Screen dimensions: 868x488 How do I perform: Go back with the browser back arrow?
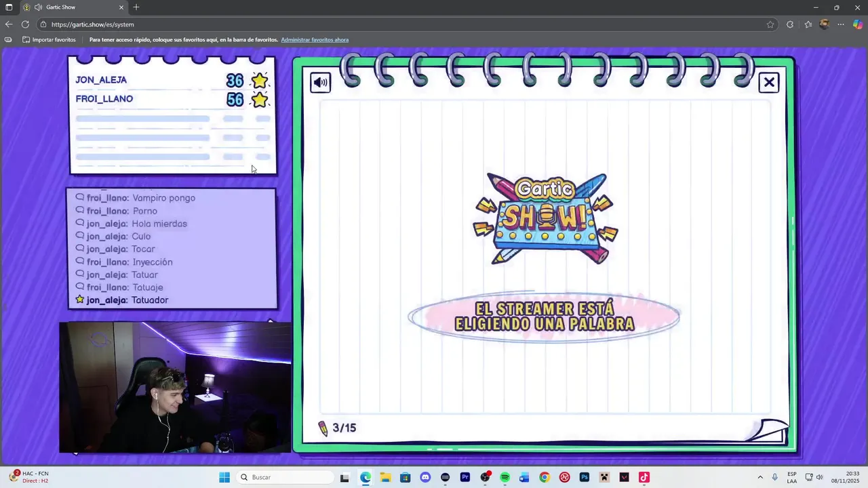click(9, 24)
